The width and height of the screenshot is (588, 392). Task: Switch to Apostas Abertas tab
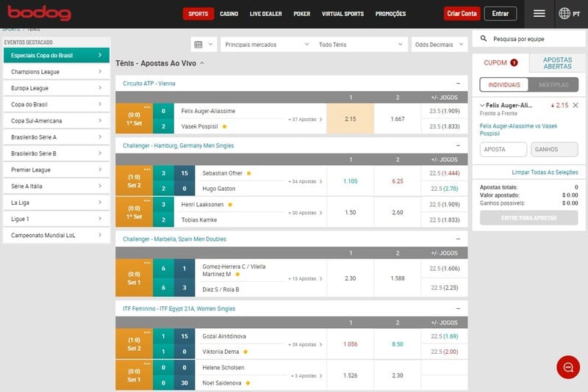click(x=557, y=63)
